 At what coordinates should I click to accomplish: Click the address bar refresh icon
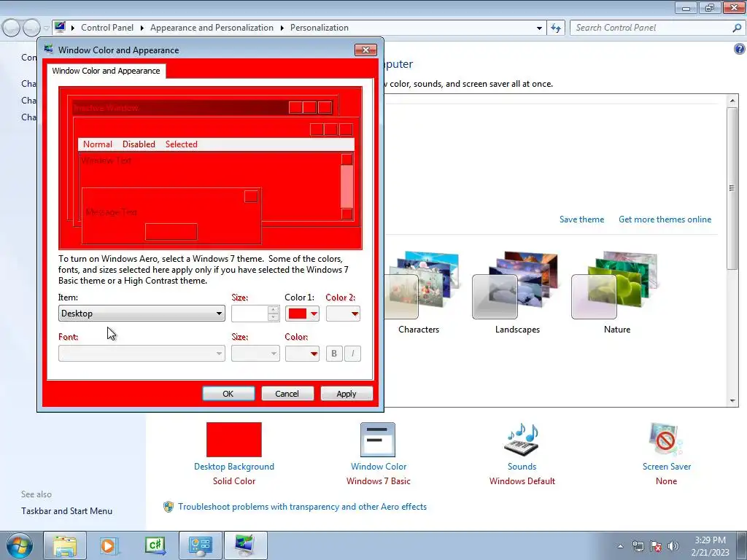coord(555,28)
